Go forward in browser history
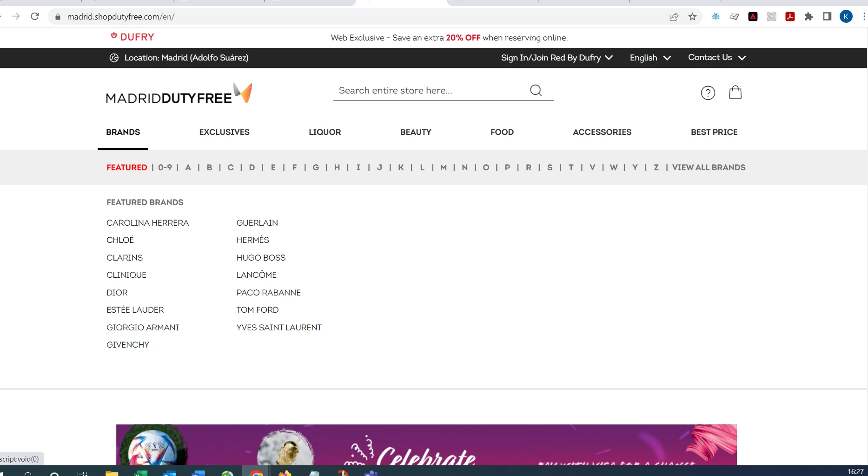 pyautogui.click(x=16, y=16)
